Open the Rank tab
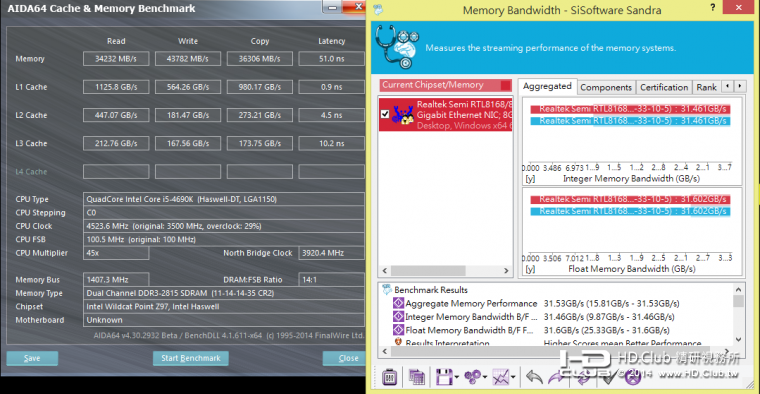Image resolution: width=760 pixels, height=394 pixels. point(706,87)
